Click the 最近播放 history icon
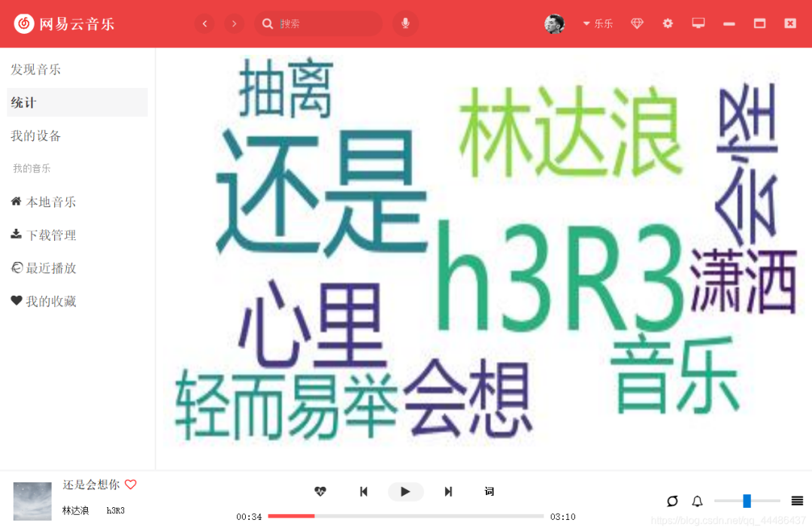The height and width of the screenshot is (532, 812). click(x=17, y=268)
